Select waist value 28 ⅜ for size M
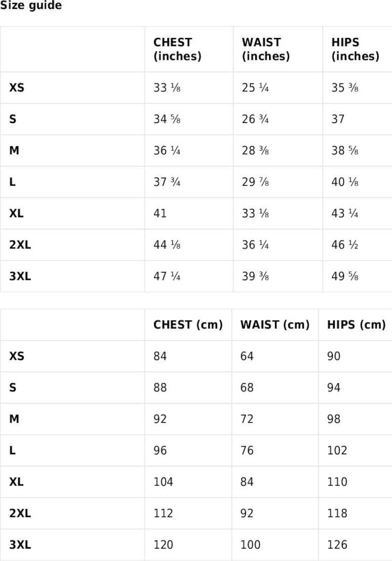The height and width of the screenshot is (561, 392). (x=255, y=150)
